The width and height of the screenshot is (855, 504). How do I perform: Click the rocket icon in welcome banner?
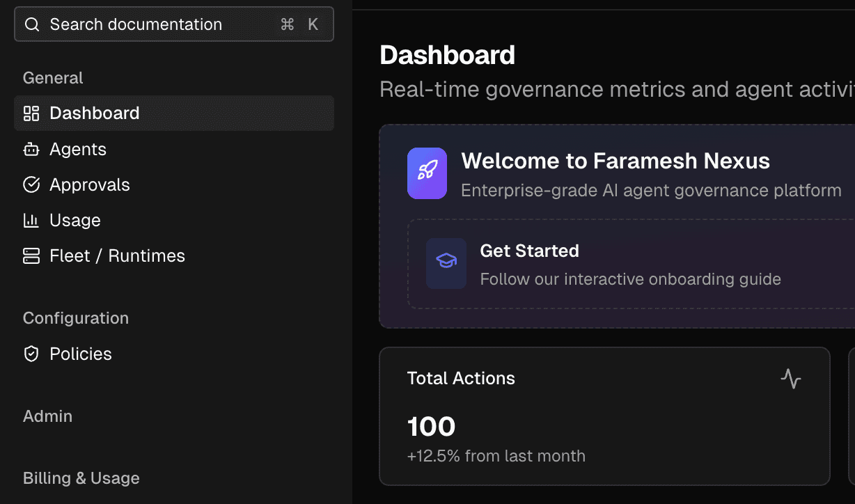pyautogui.click(x=427, y=173)
